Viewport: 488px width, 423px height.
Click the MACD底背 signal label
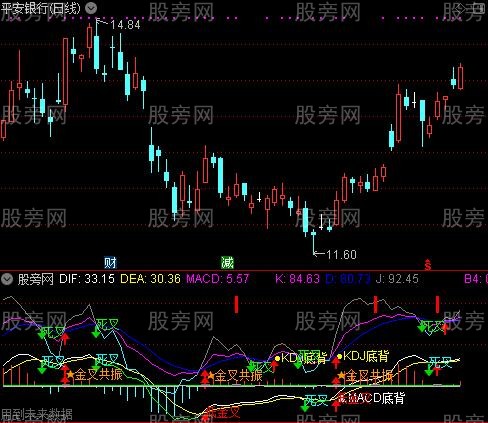[377, 398]
